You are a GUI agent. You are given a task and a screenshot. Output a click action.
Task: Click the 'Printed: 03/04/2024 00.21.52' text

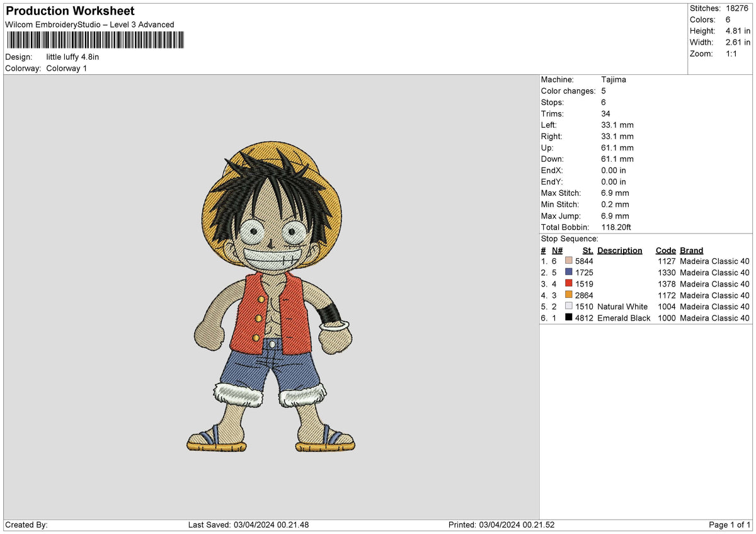[501, 525]
